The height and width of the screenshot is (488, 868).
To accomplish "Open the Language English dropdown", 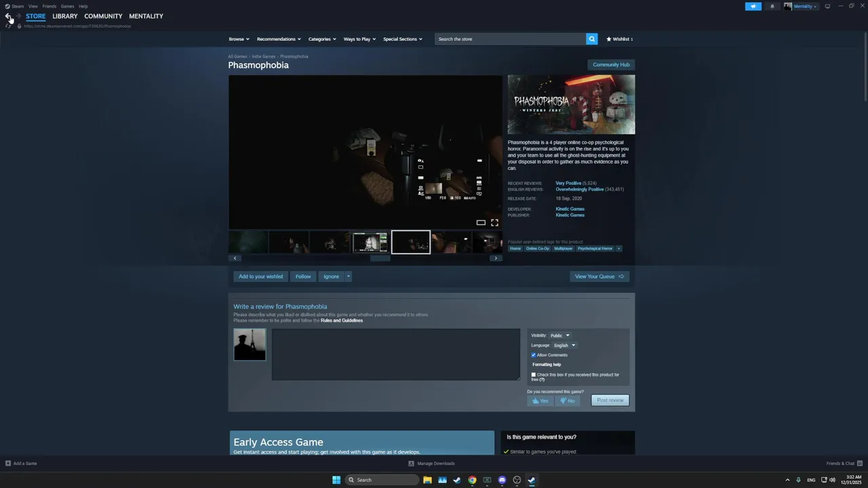I will (x=564, y=346).
